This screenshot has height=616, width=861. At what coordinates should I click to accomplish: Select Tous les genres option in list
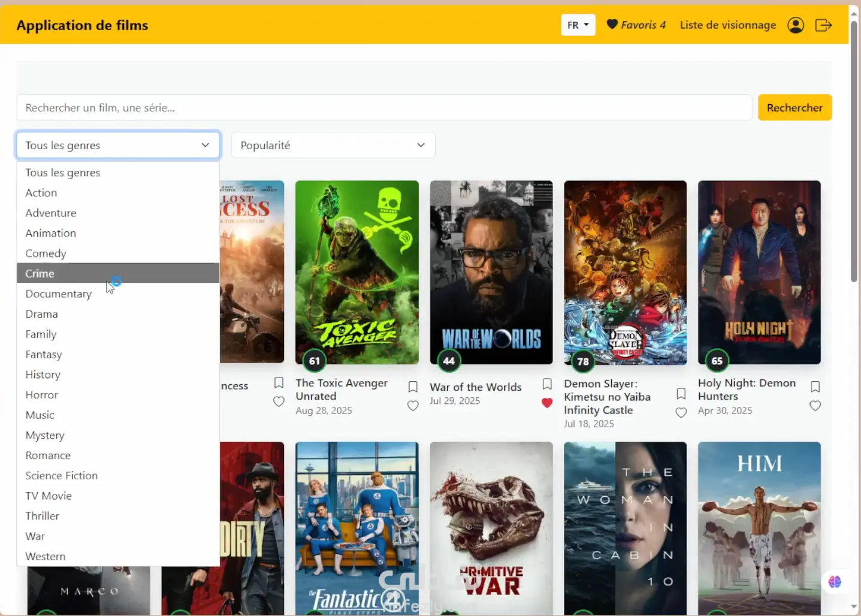(118, 173)
